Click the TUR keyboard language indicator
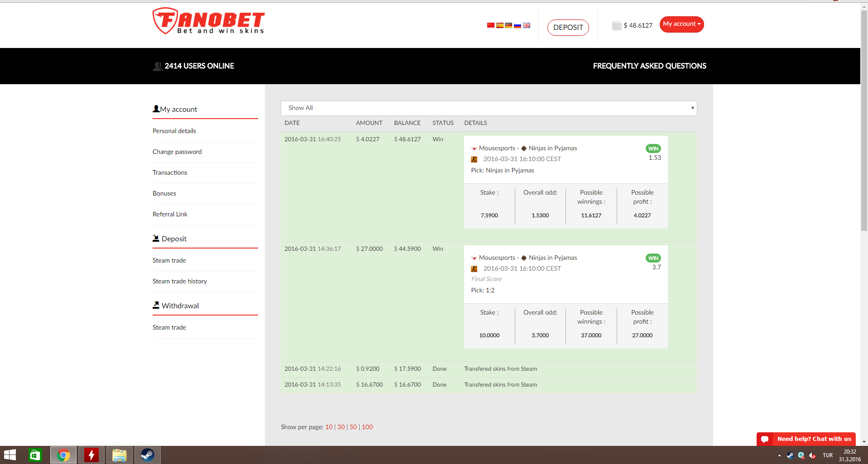868x464 pixels. point(828,455)
